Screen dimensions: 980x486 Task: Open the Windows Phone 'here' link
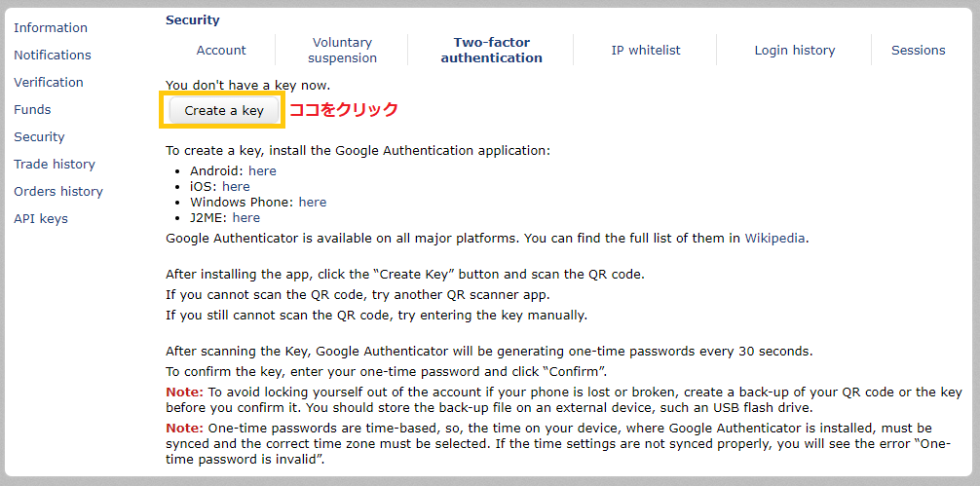313,203
